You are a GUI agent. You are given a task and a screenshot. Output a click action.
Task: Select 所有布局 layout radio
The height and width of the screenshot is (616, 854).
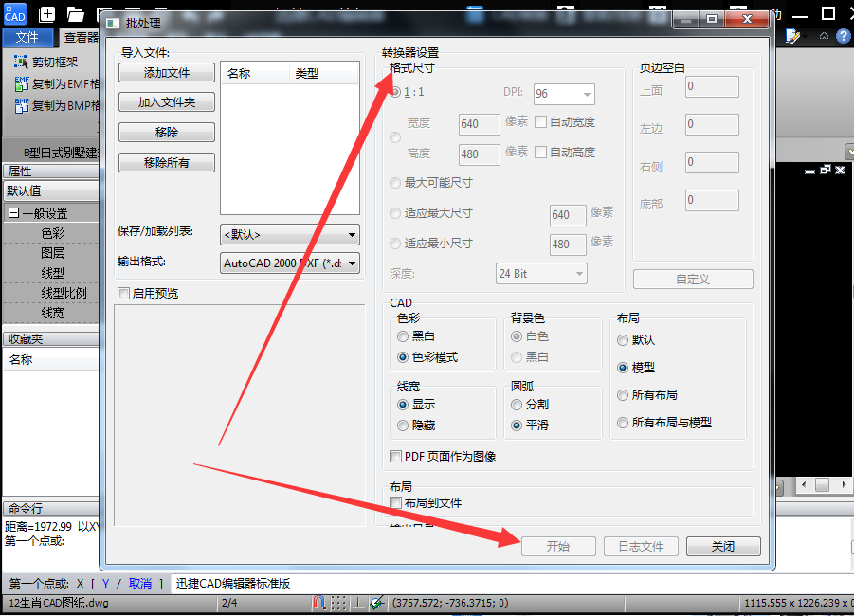(x=623, y=395)
